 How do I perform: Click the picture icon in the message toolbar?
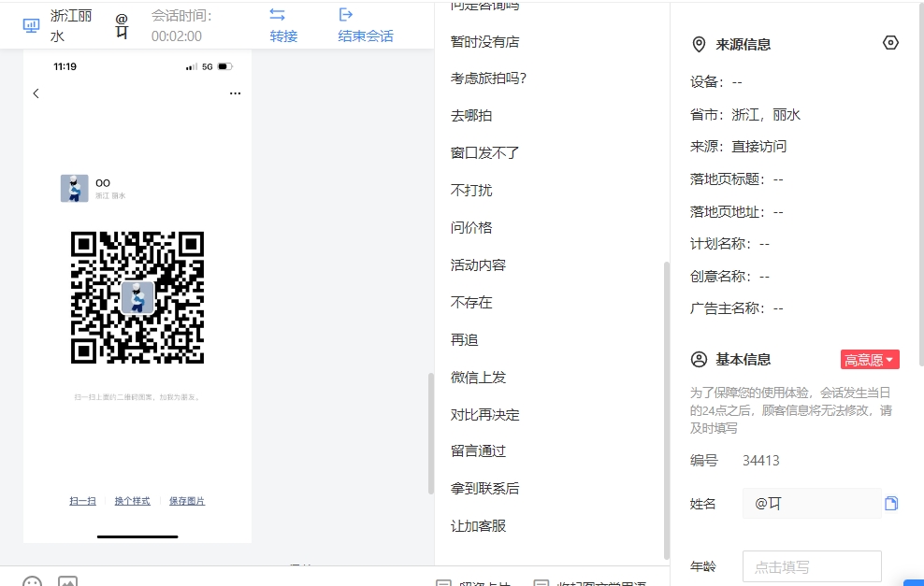[x=67, y=582]
